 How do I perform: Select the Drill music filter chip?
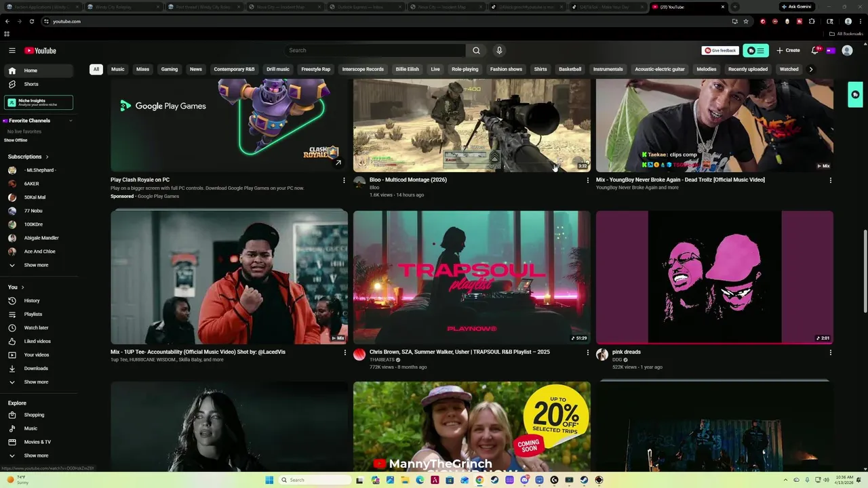[x=278, y=69]
